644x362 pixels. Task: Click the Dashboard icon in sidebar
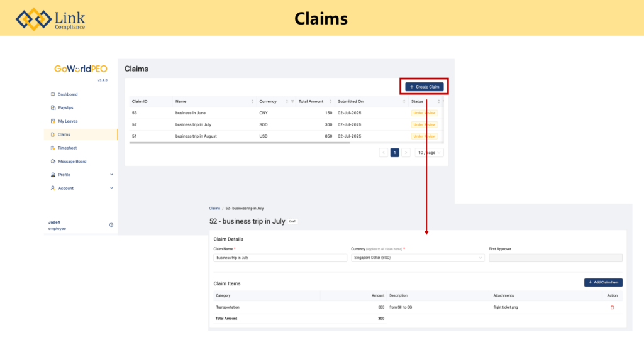pos(53,94)
